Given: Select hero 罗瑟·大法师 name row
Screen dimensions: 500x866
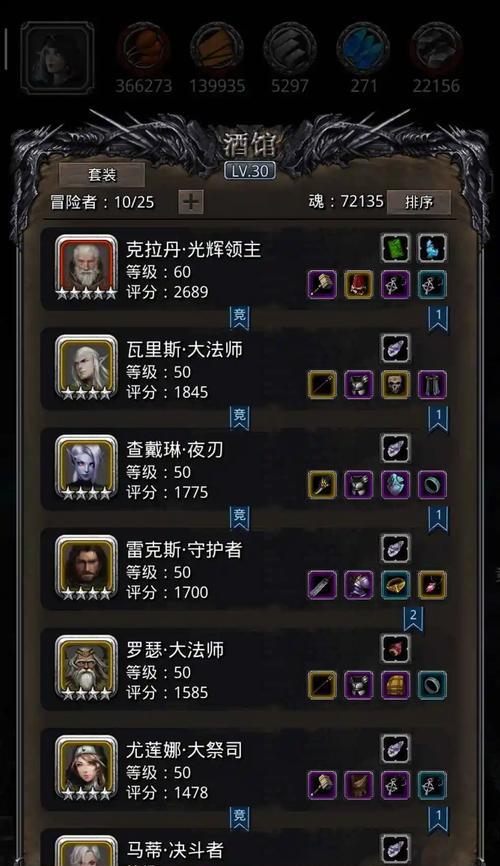Looking at the screenshot, I should click(244, 669).
